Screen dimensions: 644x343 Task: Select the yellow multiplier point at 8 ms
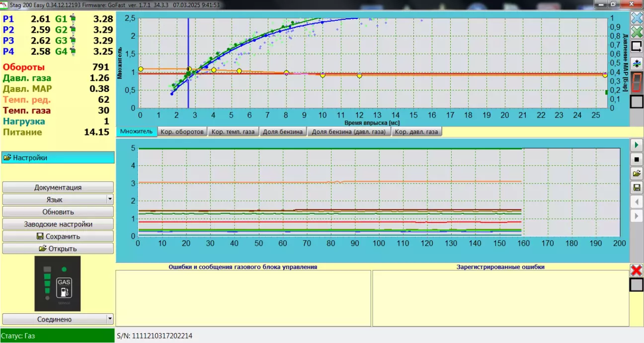pos(286,73)
